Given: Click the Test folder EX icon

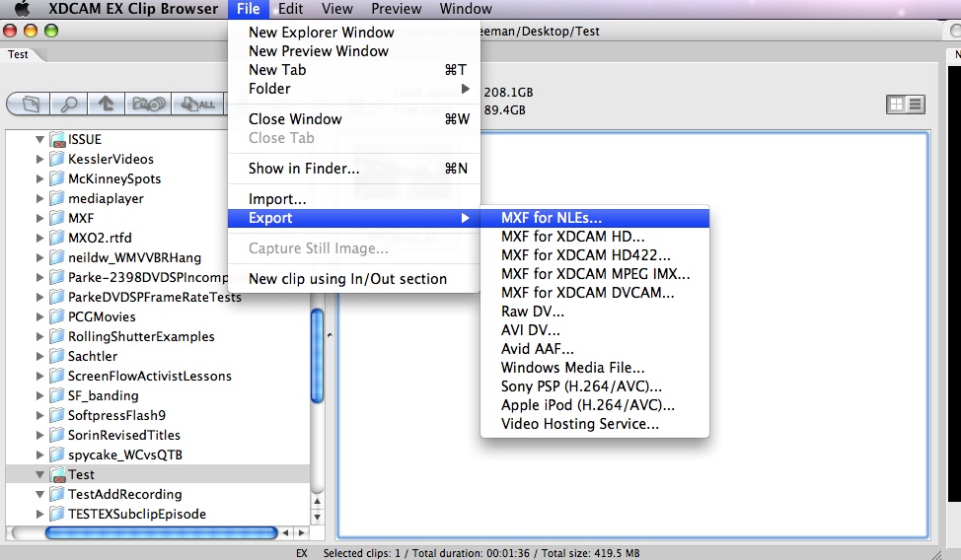Looking at the screenshot, I should (57, 475).
